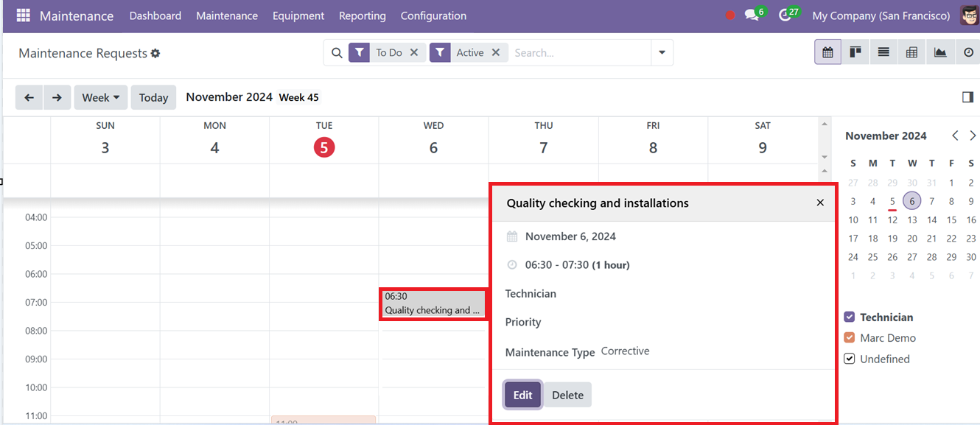The width and height of the screenshot is (980, 425).
Task: Click the Maintenance app title
Action: pos(77,15)
